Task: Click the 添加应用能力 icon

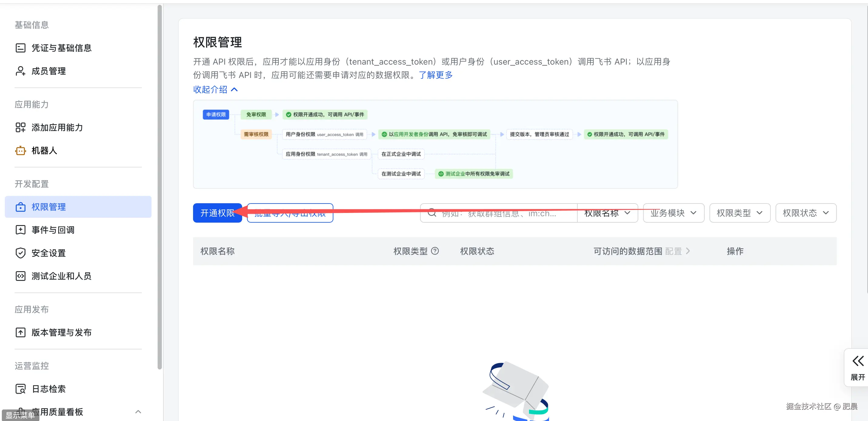Action: 21,127
